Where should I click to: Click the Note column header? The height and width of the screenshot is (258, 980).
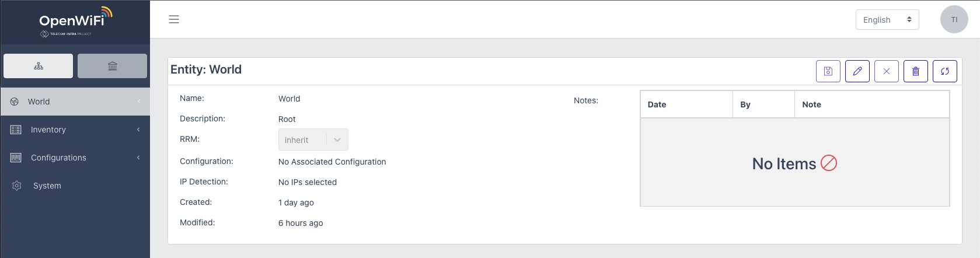(x=811, y=104)
